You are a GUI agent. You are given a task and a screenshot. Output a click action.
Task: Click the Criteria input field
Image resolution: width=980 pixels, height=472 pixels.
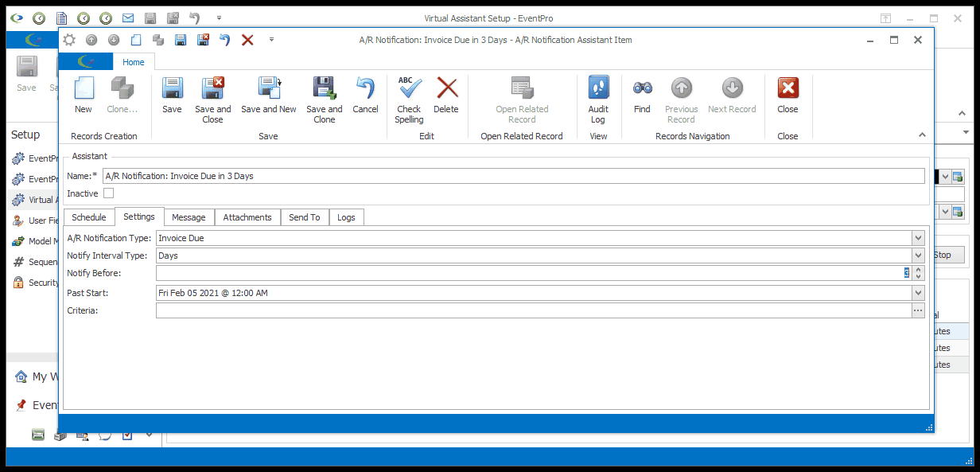[x=534, y=310]
